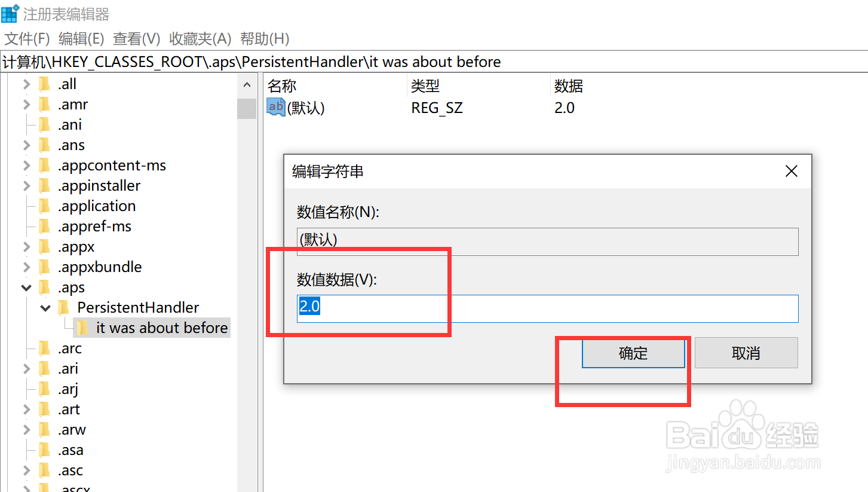Click the folder icon for 'it was about before'
868x492 pixels.
coord(83,328)
